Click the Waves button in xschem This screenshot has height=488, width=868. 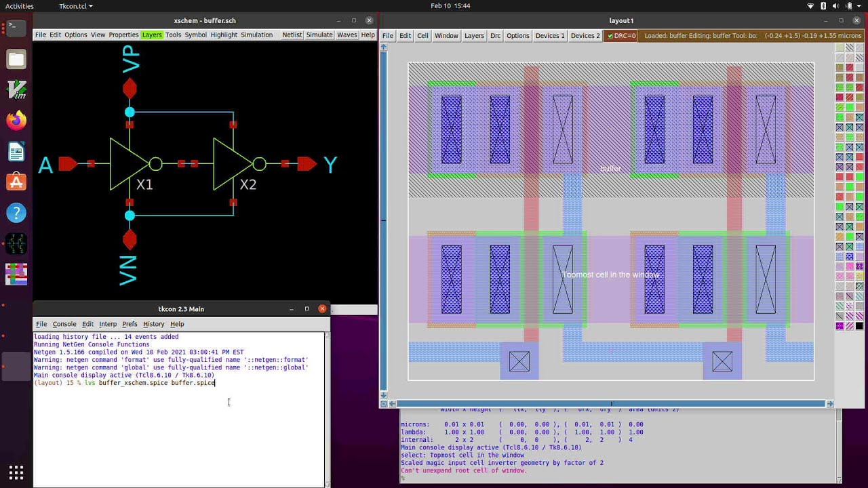tap(347, 35)
